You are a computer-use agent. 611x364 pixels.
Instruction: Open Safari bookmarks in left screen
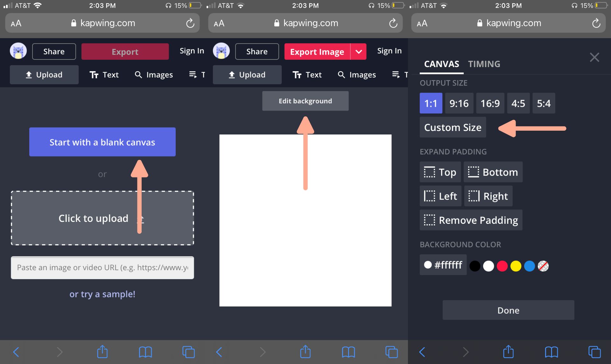tap(145, 352)
